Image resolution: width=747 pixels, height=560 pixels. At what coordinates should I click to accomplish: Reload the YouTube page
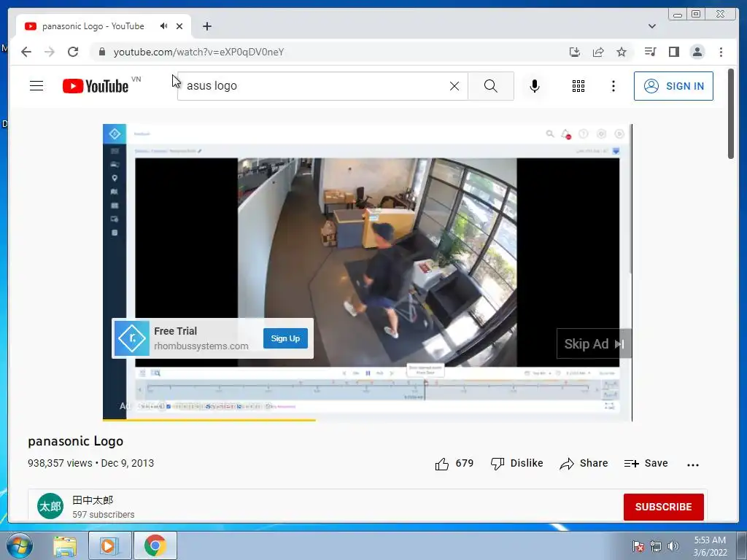(x=73, y=52)
